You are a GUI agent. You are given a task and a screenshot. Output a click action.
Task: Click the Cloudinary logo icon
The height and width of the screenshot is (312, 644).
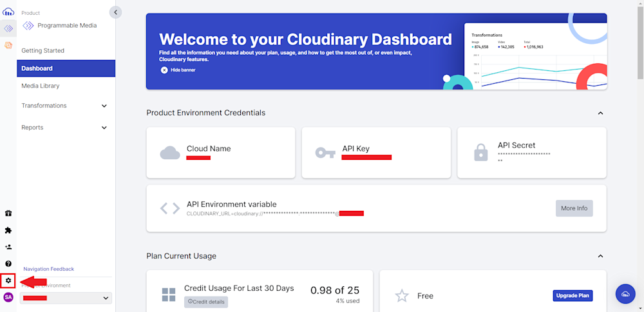(8, 12)
